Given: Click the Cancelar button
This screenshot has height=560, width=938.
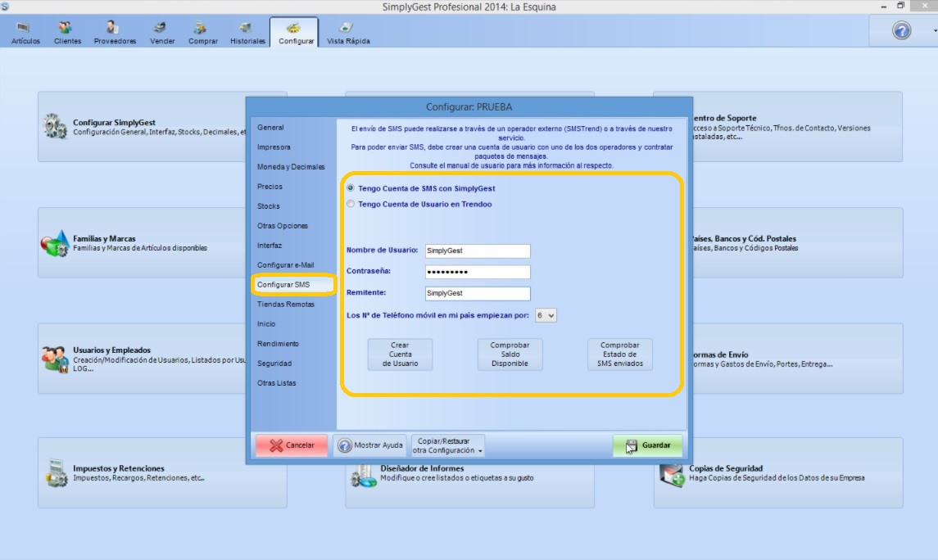Looking at the screenshot, I should (x=292, y=445).
